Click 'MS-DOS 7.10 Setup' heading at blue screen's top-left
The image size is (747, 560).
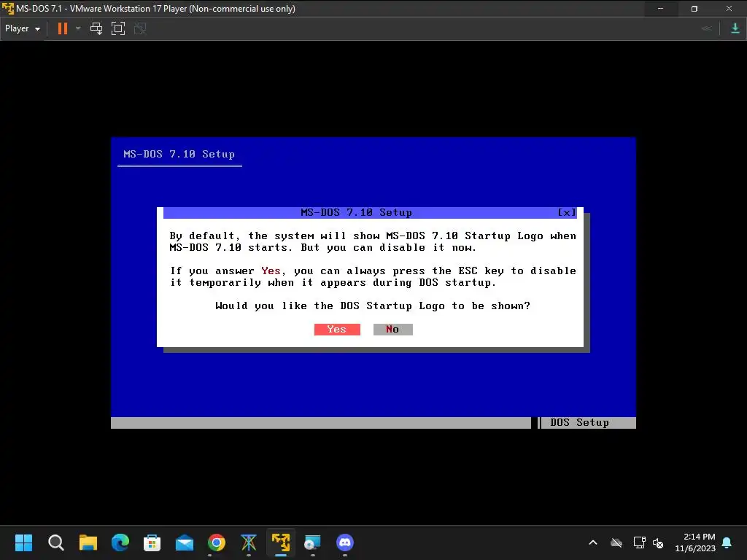coord(179,155)
